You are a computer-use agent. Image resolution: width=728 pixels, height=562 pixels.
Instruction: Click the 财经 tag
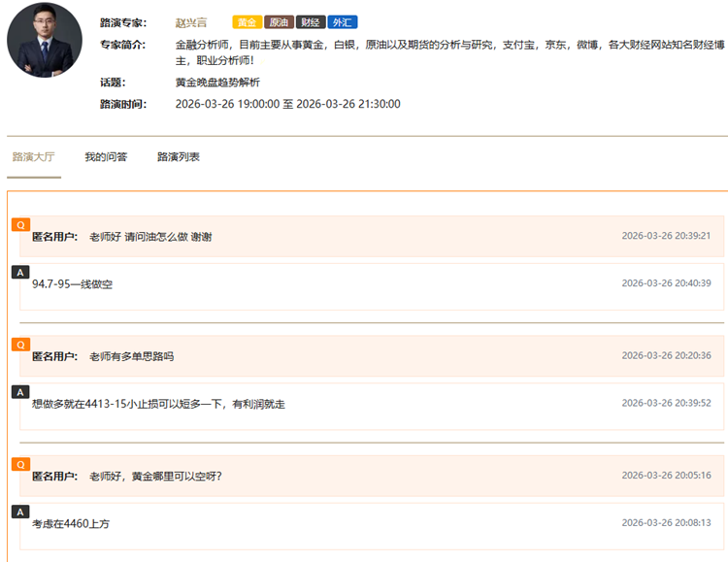point(311,21)
